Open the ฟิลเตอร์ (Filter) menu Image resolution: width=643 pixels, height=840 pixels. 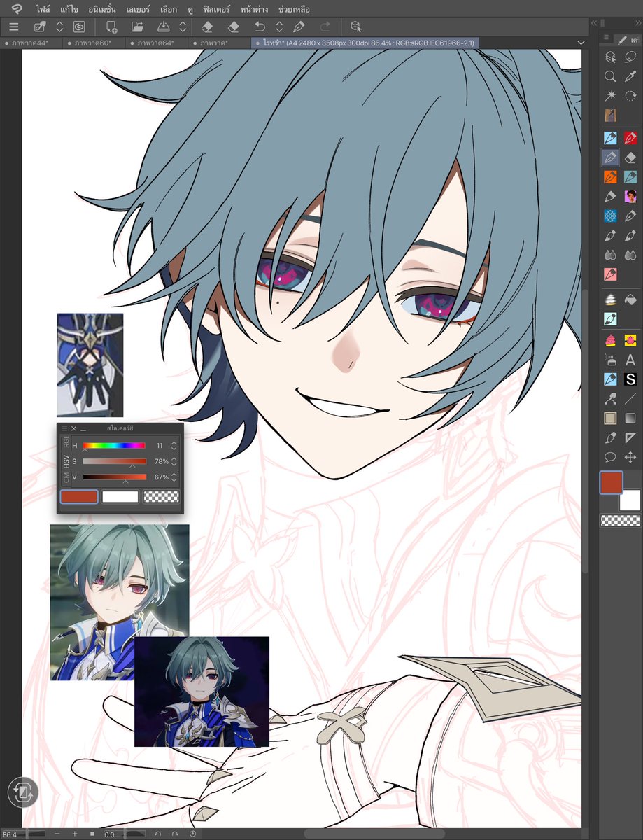coord(215,9)
